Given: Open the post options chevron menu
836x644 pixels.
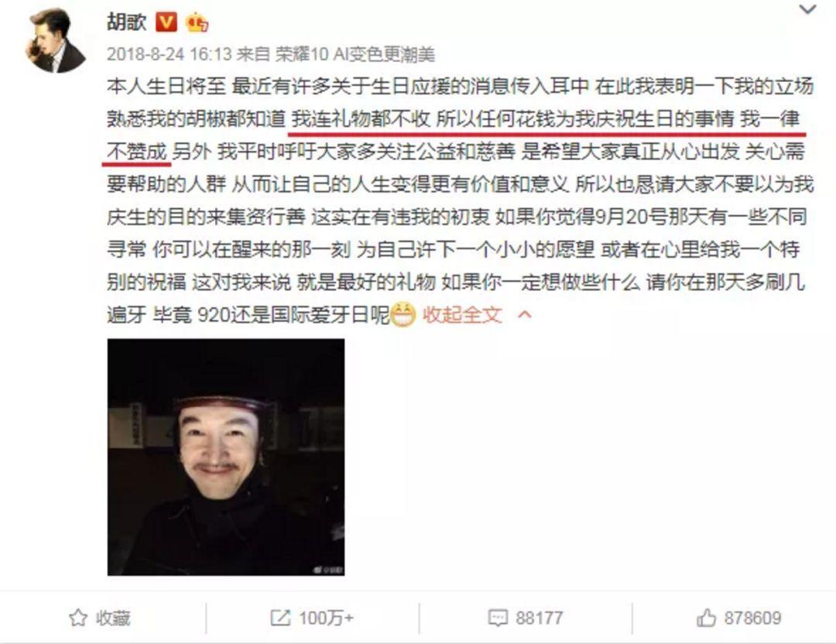Looking at the screenshot, I should point(807,9).
